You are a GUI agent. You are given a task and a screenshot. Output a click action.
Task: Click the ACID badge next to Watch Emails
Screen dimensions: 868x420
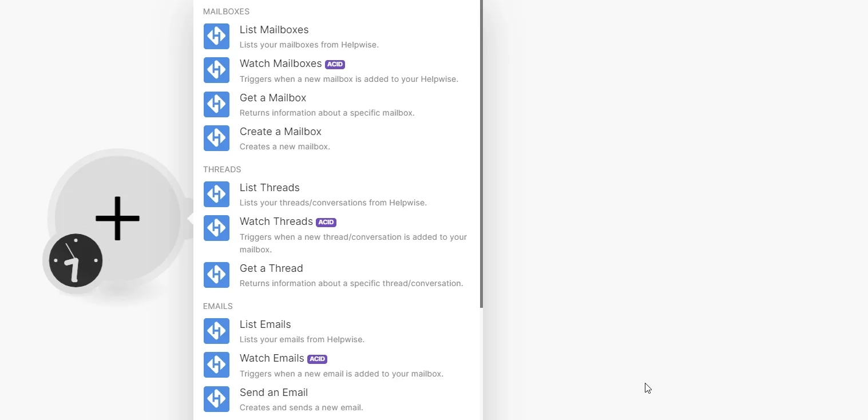[x=317, y=359]
